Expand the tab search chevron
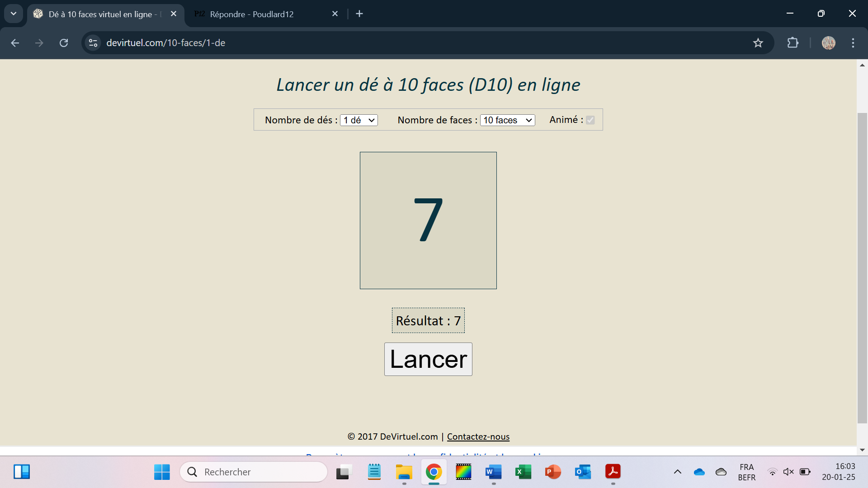Viewport: 868px width, 488px height. pyautogui.click(x=14, y=14)
